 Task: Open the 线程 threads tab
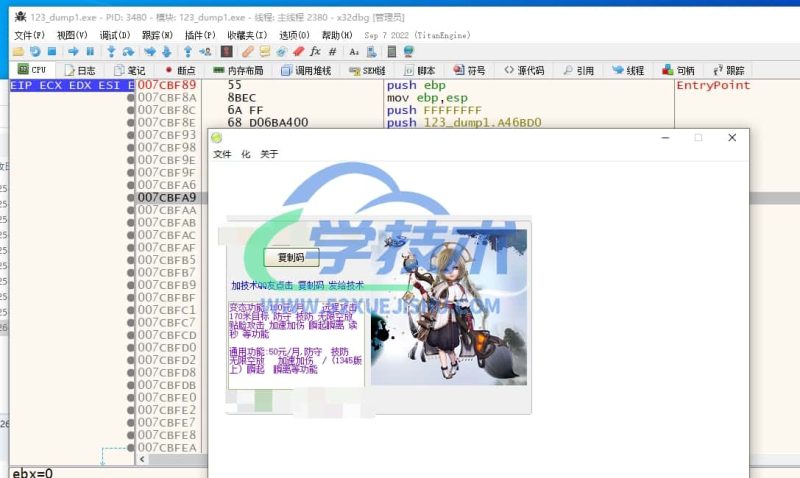[627, 71]
